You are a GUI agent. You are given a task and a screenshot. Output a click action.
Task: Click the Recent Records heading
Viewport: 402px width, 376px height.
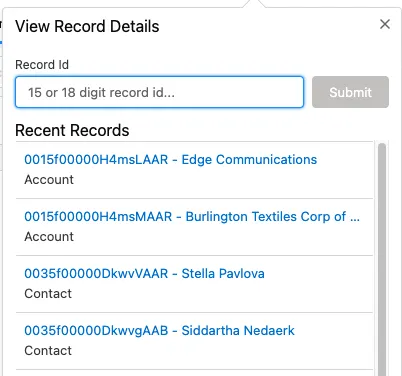click(72, 130)
